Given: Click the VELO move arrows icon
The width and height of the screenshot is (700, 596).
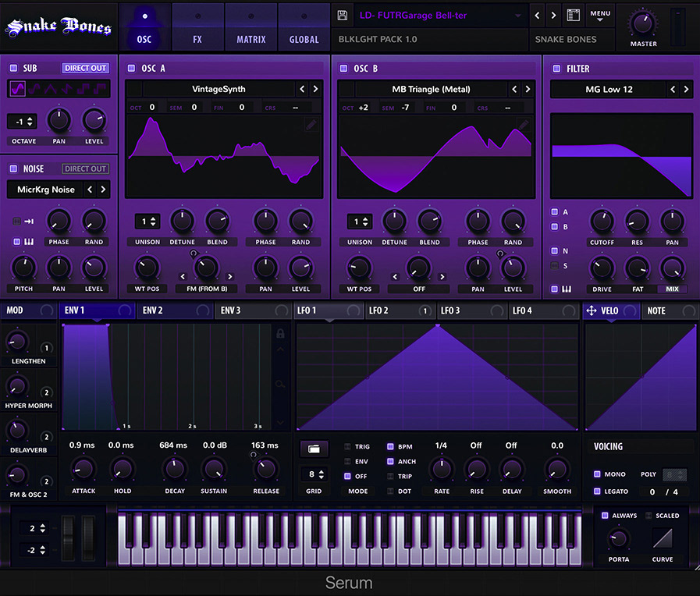Looking at the screenshot, I should 591,311.
